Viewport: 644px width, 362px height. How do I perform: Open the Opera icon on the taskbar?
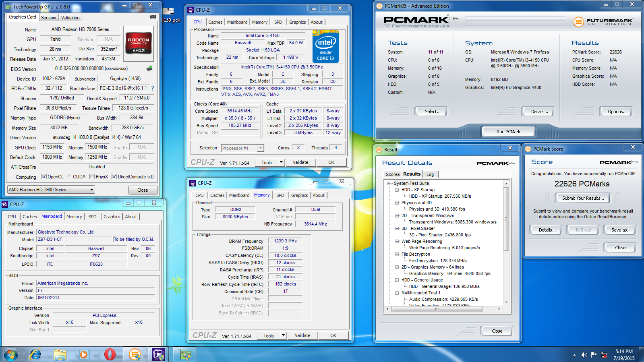pyautogui.click(x=110, y=355)
